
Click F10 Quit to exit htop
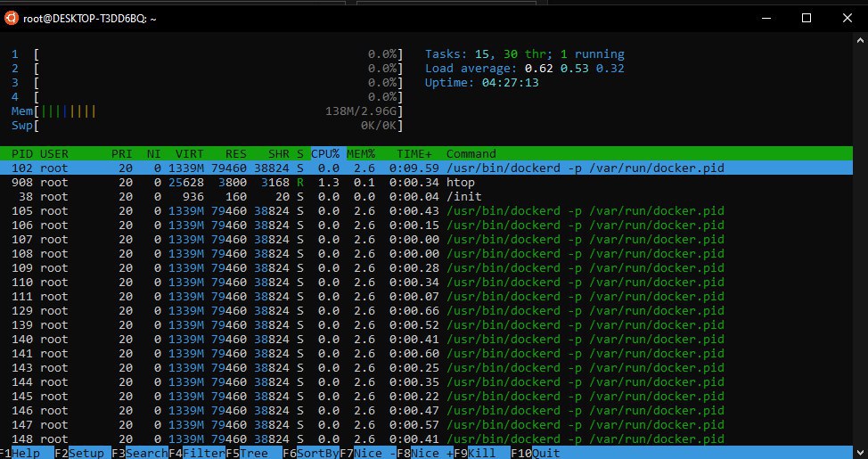(x=536, y=453)
